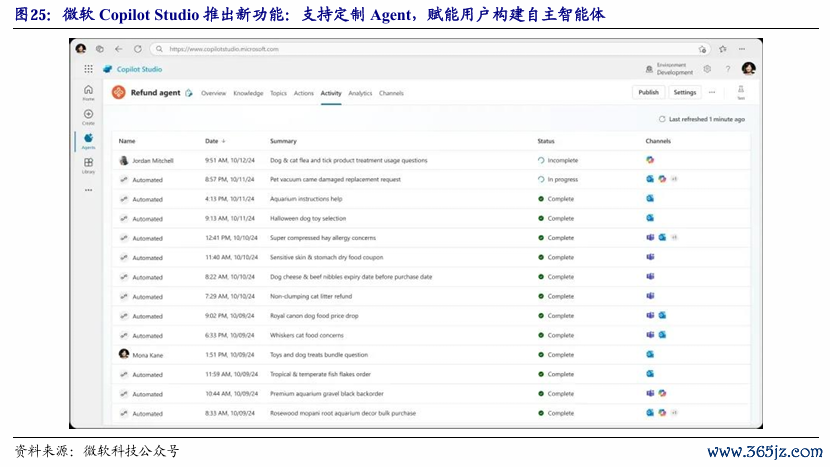
Task: Open the Test panel icon
Action: click(x=741, y=92)
